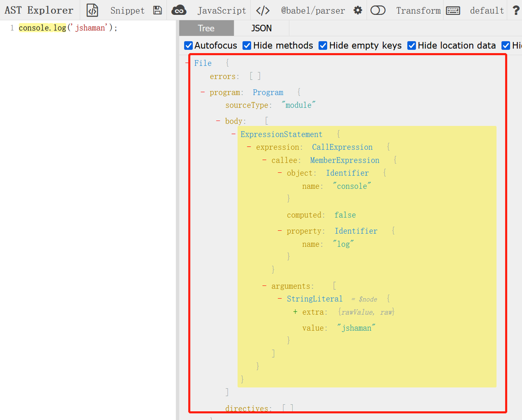Collapse the callee MemberExpression node
Image resolution: width=522 pixels, height=420 pixels.
coord(264,160)
